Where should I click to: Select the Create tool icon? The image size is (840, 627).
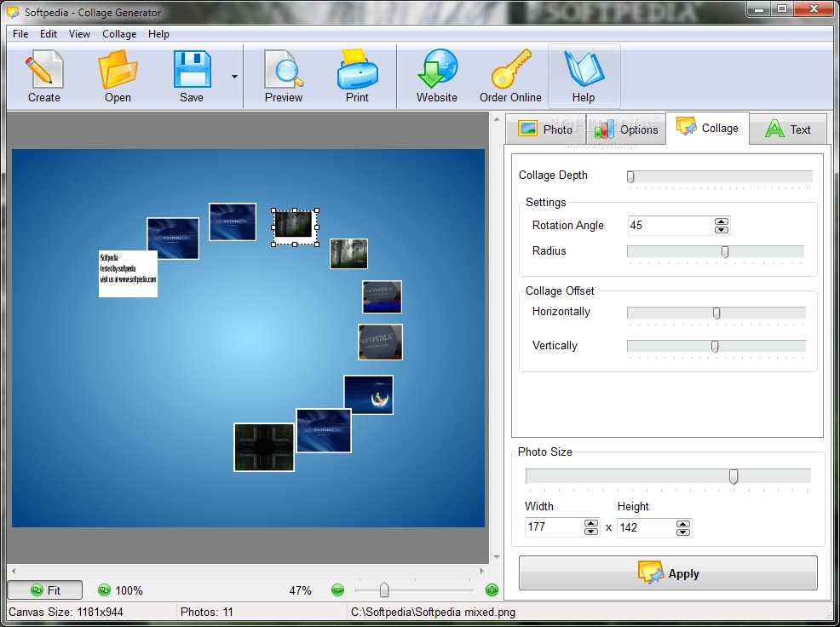click(x=43, y=75)
